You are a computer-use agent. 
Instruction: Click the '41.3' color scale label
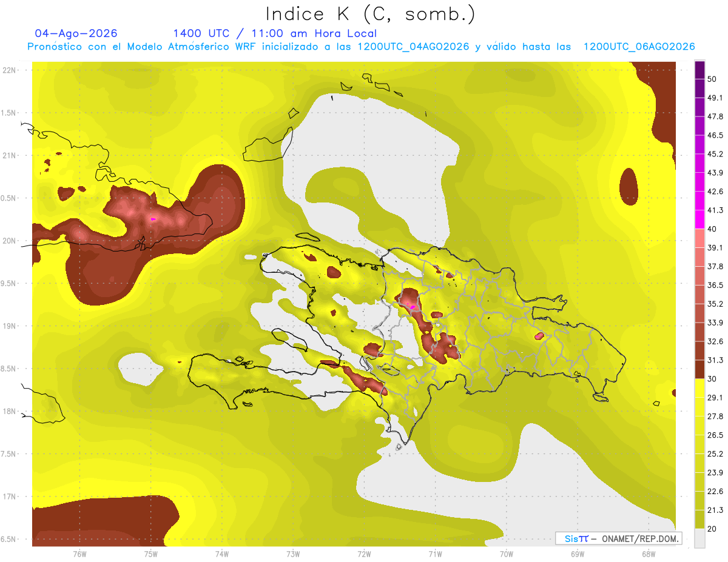pyautogui.click(x=715, y=210)
